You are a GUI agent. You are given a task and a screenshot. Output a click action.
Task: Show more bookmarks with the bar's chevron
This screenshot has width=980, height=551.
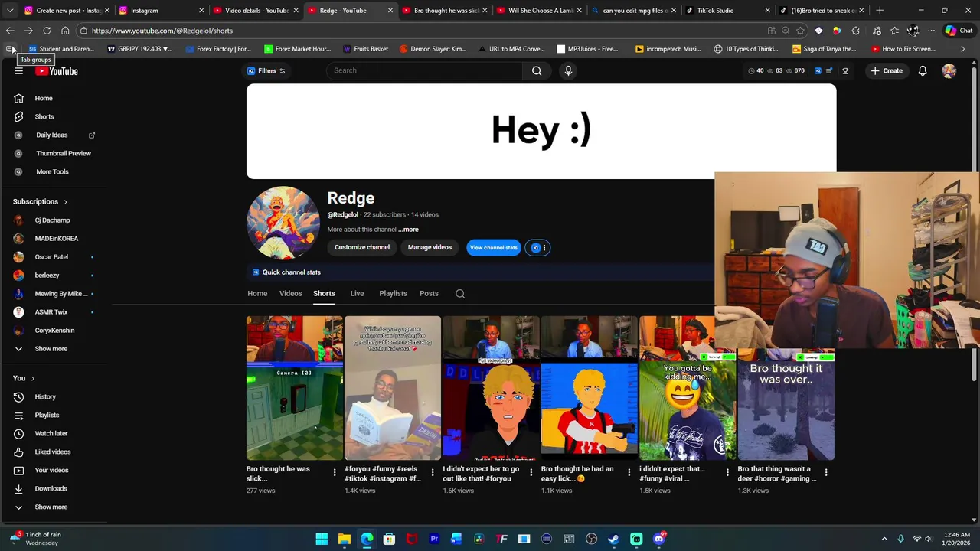963,49
